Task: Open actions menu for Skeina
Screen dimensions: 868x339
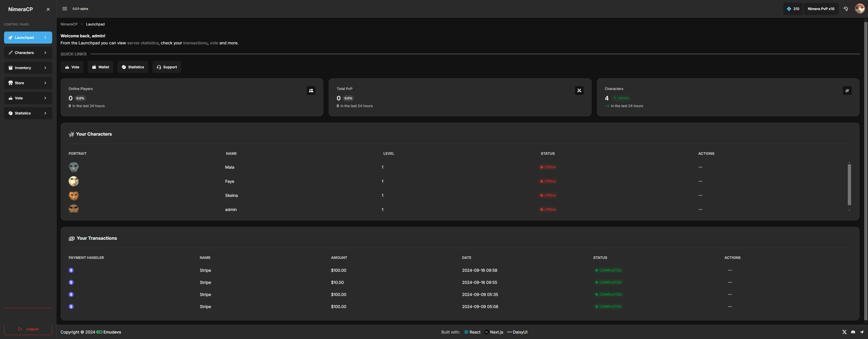Action: (700, 195)
